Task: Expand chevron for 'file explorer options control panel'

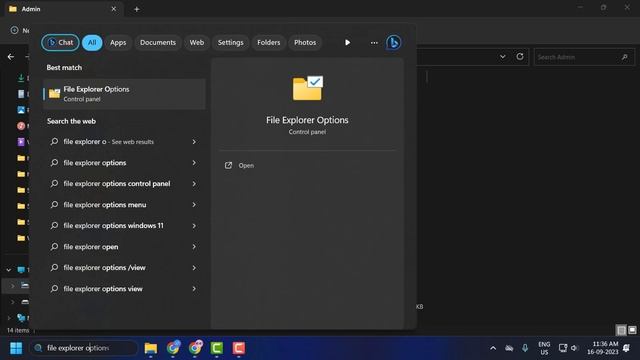Action: (x=194, y=184)
